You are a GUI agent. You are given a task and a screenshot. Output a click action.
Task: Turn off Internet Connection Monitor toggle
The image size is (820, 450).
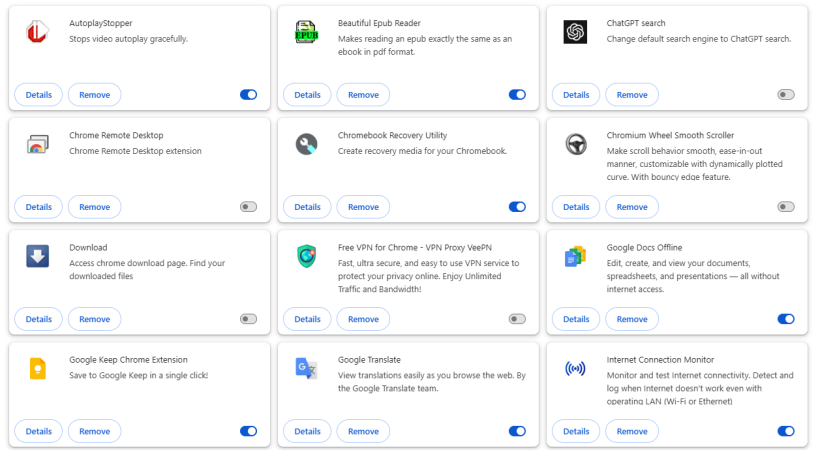pyautogui.click(x=786, y=431)
